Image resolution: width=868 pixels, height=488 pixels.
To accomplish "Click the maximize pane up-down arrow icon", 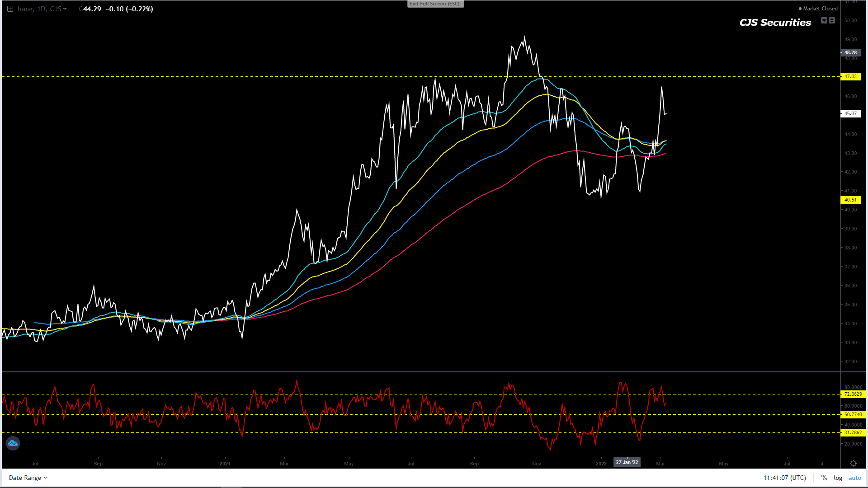I will click(832, 20).
